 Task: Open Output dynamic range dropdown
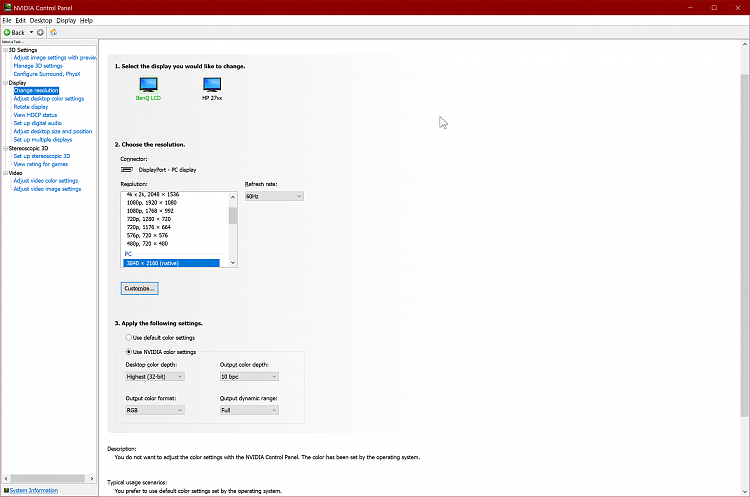click(249, 410)
